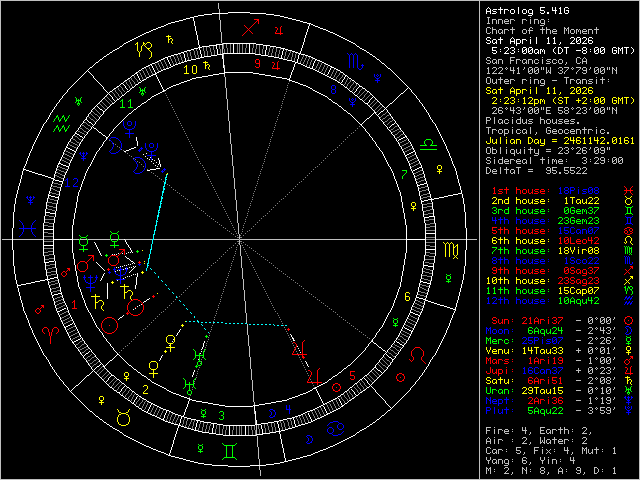
Task: Select the green Libra glyph on the wheel
Action: pyautogui.click(x=426, y=145)
